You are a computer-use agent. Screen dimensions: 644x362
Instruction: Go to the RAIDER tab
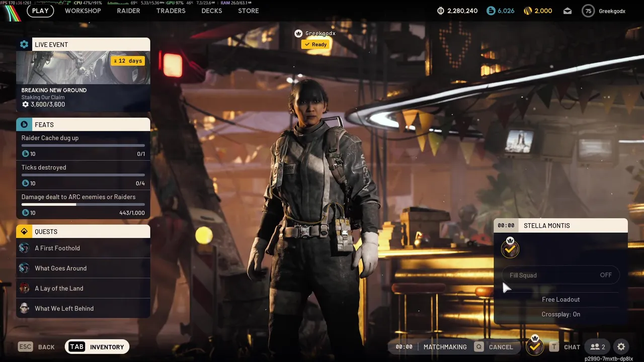(x=128, y=11)
